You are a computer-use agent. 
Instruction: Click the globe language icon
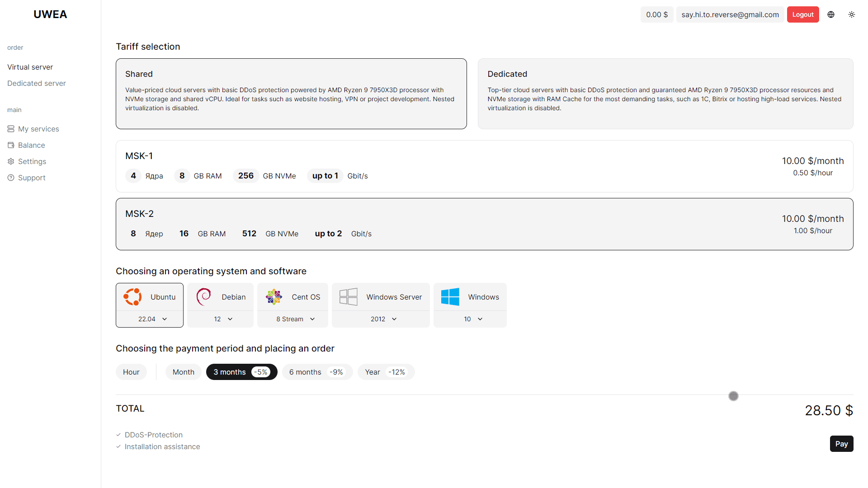[x=831, y=14]
